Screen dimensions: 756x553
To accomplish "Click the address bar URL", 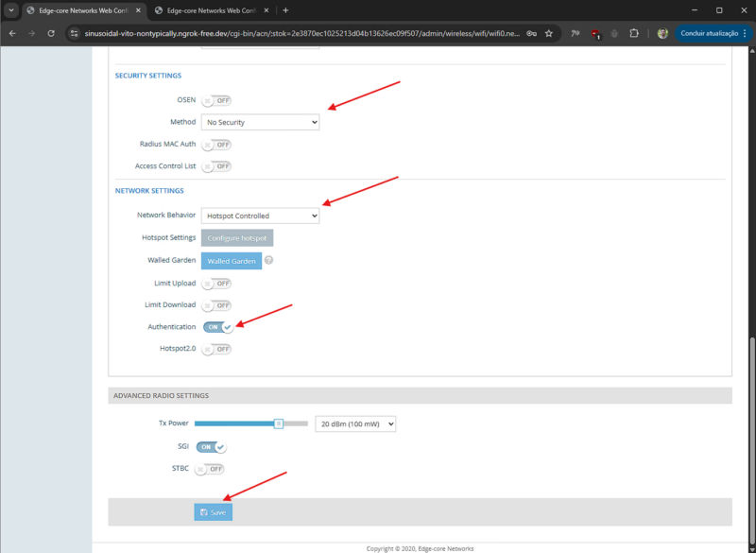I will click(x=301, y=33).
